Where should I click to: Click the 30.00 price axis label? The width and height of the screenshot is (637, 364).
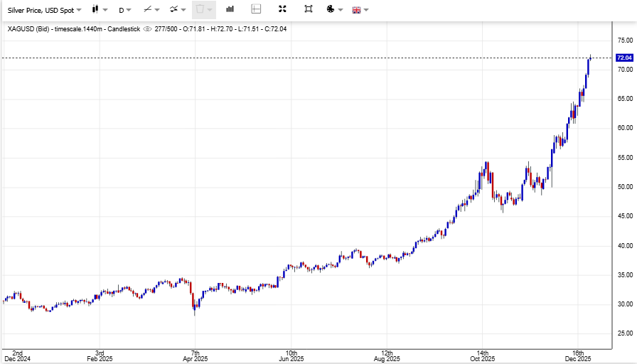[x=625, y=304]
